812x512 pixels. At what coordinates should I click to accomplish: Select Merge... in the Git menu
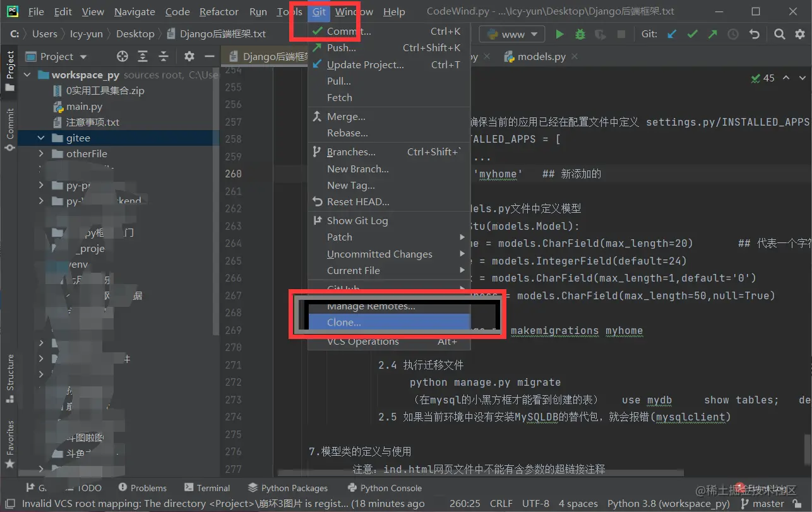tap(389, 116)
